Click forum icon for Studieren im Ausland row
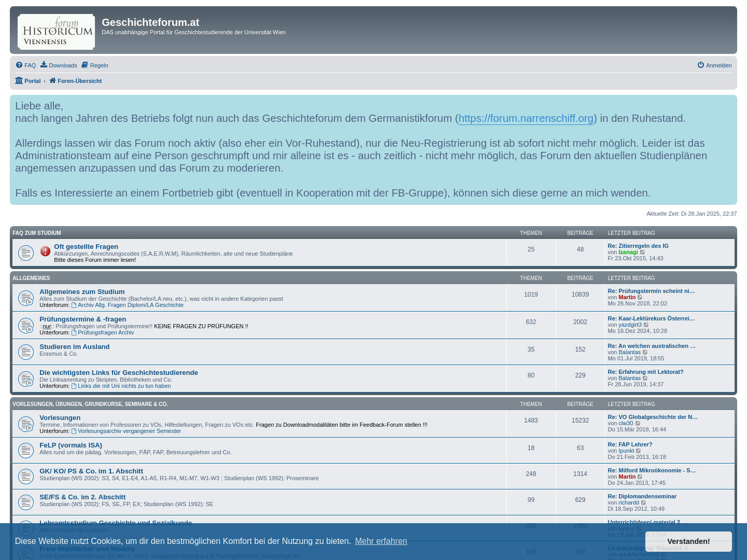 [26, 352]
